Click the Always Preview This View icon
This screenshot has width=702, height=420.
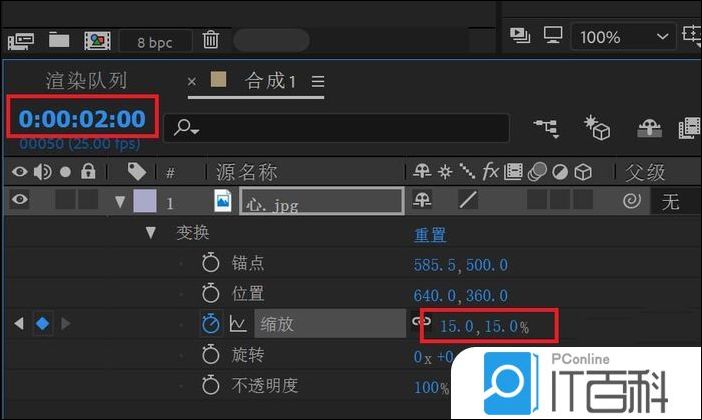[520, 35]
